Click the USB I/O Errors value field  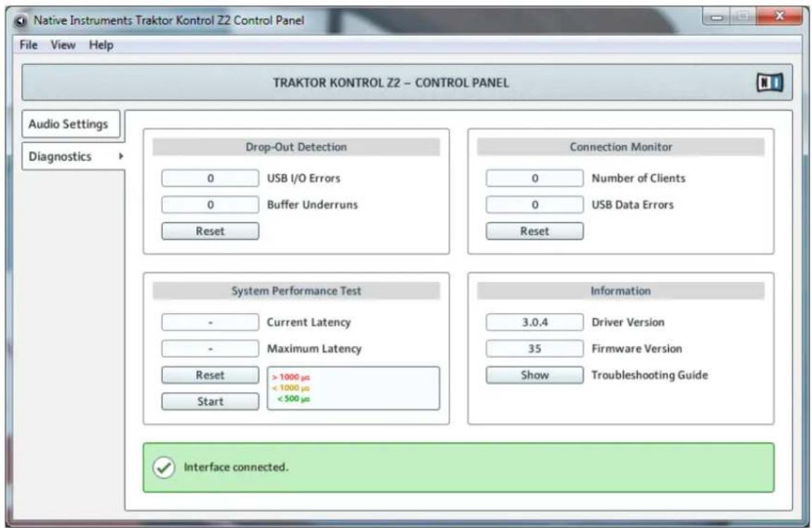(210, 178)
